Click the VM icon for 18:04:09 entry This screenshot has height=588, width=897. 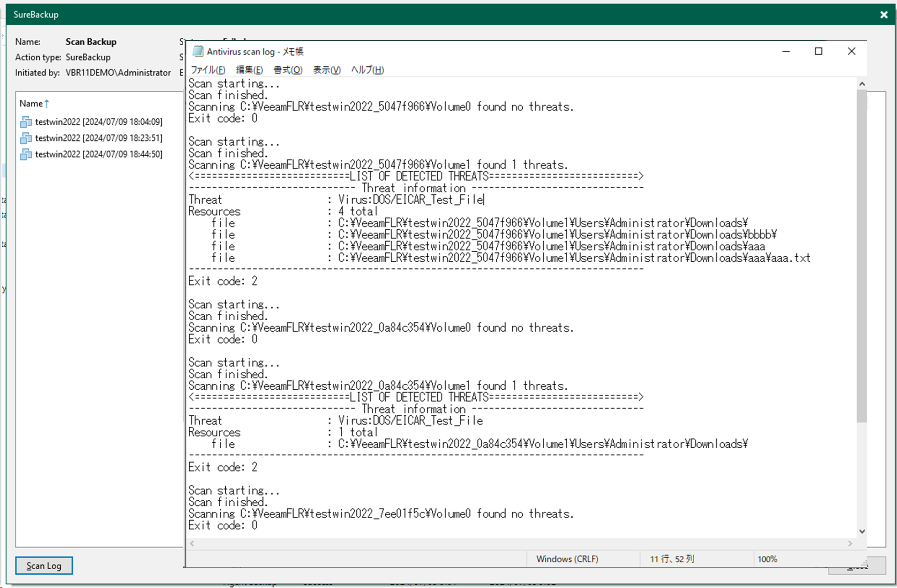tap(26, 122)
